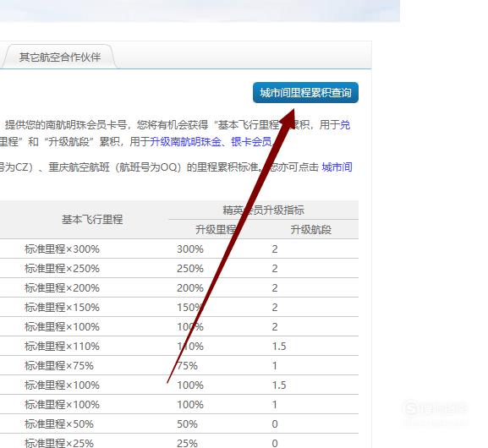The image size is (488, 448).
Task: Select the 标准里程×250% cell
Action: (x=62, y=269)
